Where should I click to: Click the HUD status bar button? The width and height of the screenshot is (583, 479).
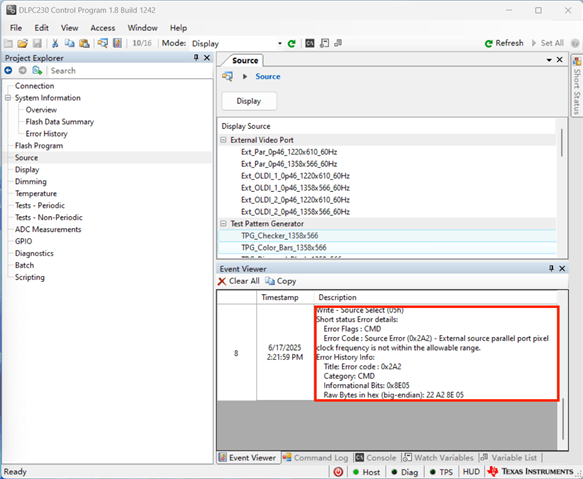[471, 472]
